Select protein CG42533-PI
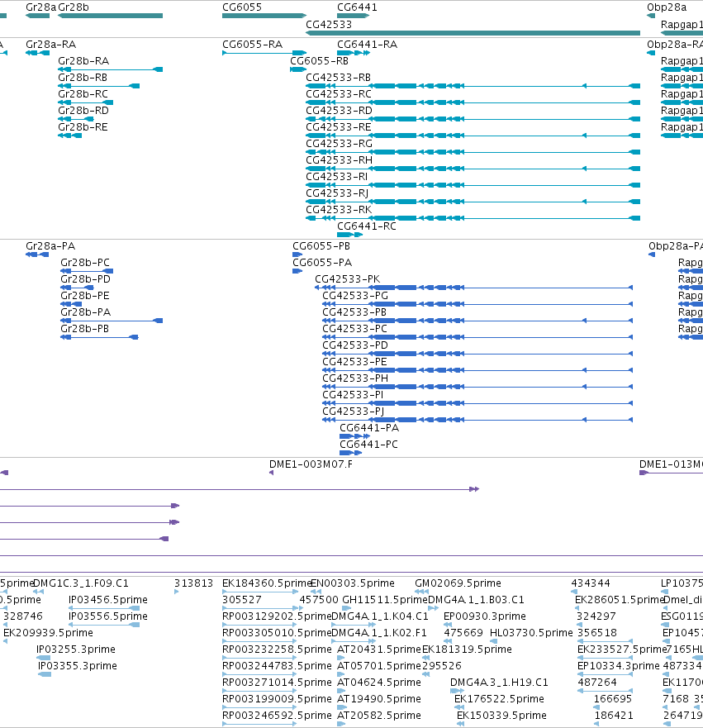The height and width of the screenshot is (728, 703). pos(353,395)
